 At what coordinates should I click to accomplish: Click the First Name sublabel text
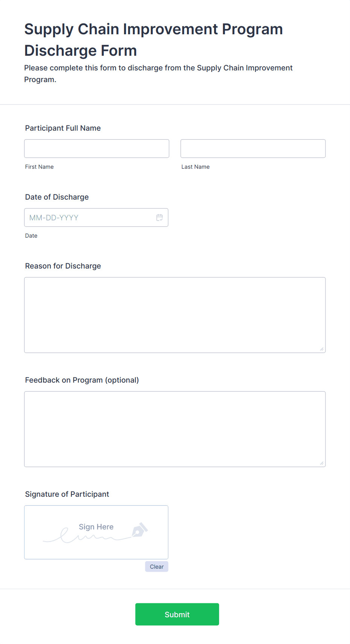[x=40, y=167]
